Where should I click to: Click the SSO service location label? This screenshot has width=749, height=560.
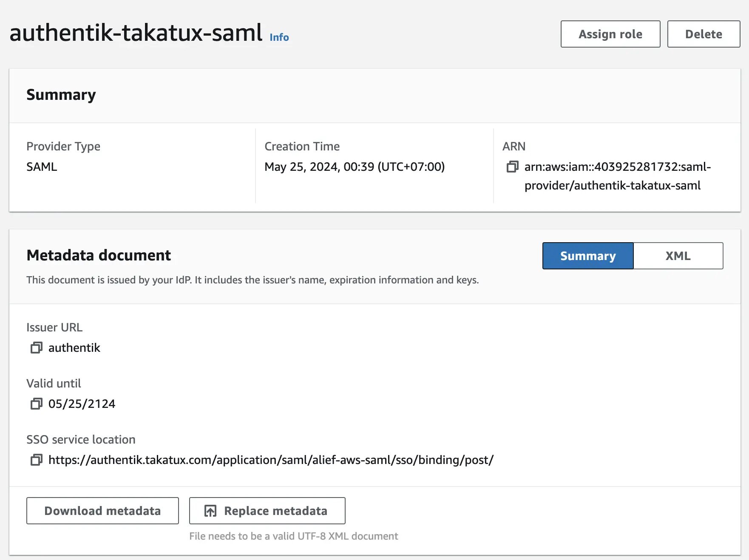[81, 439]
